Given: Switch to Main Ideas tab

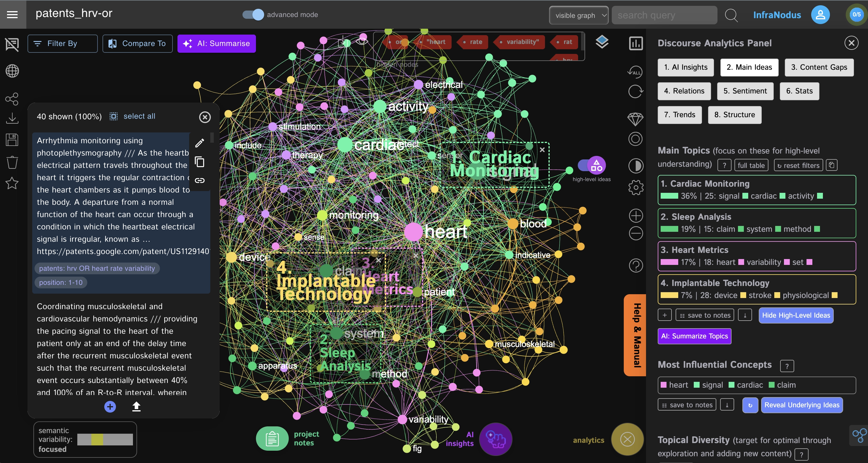Looking at the screenshot, I should click(749, 67).
